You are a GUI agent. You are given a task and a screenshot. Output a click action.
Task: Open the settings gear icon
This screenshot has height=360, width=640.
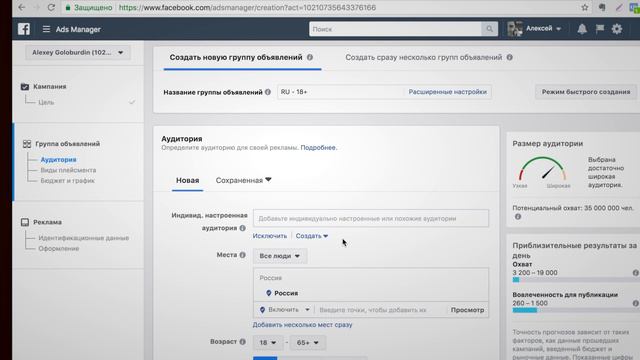pos(617,29)
